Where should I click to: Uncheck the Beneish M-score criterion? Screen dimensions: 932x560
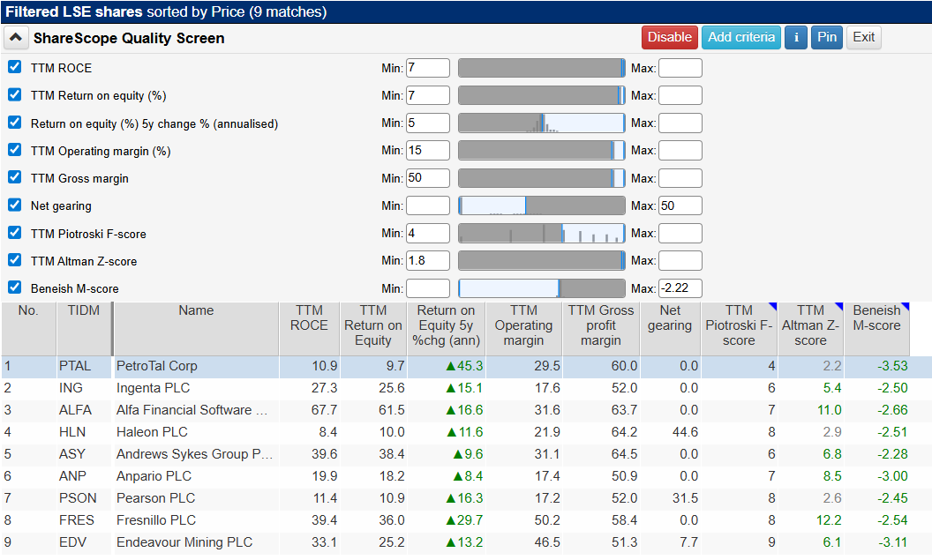click(15, 287)
